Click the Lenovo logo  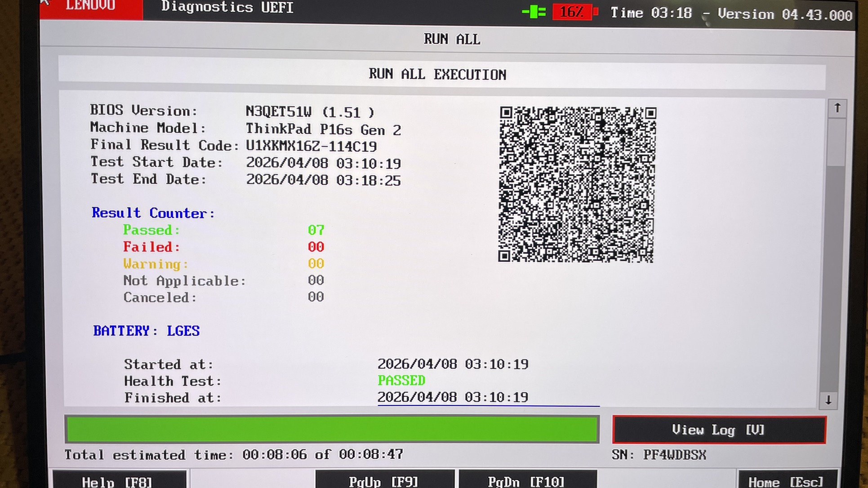[x=91, y=7]
